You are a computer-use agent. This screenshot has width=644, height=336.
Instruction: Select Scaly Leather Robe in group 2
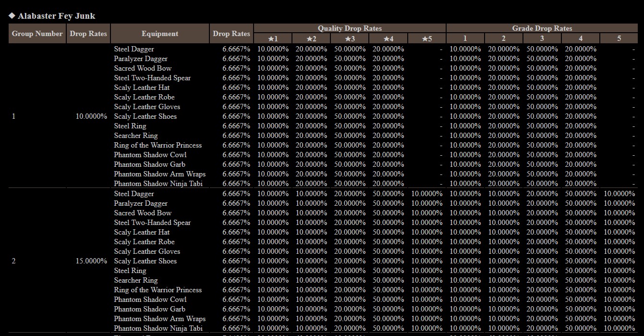[x=144, y=242]
